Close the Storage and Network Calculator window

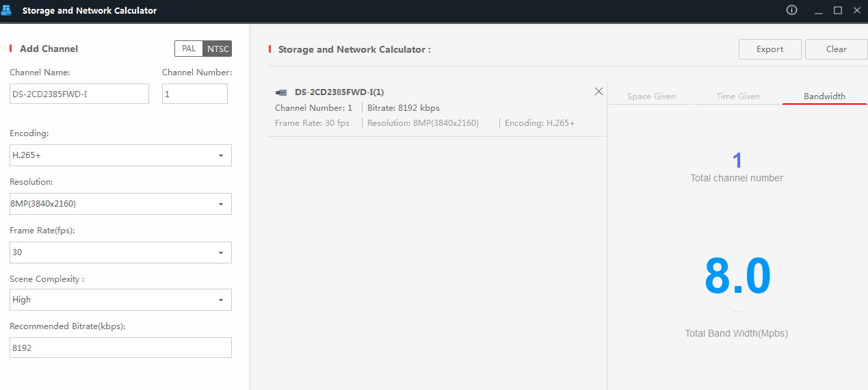click(x=856, y=10)
